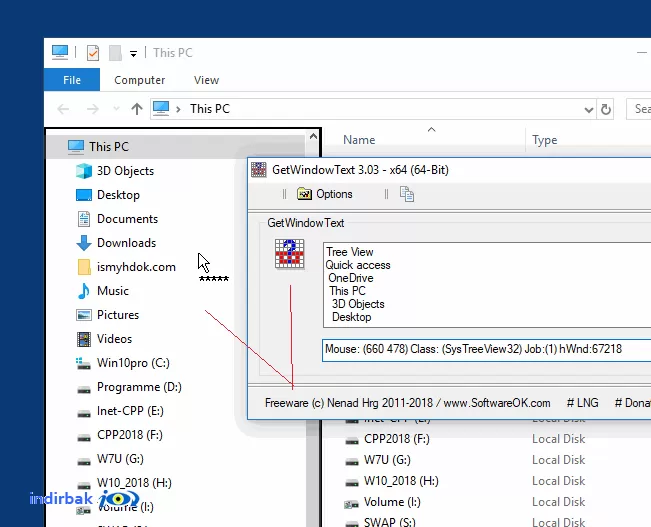Viewport: 651px width, 527px height.
Task: Open the Options menu in GetWindowText
Action: click(x=334, y=194)
